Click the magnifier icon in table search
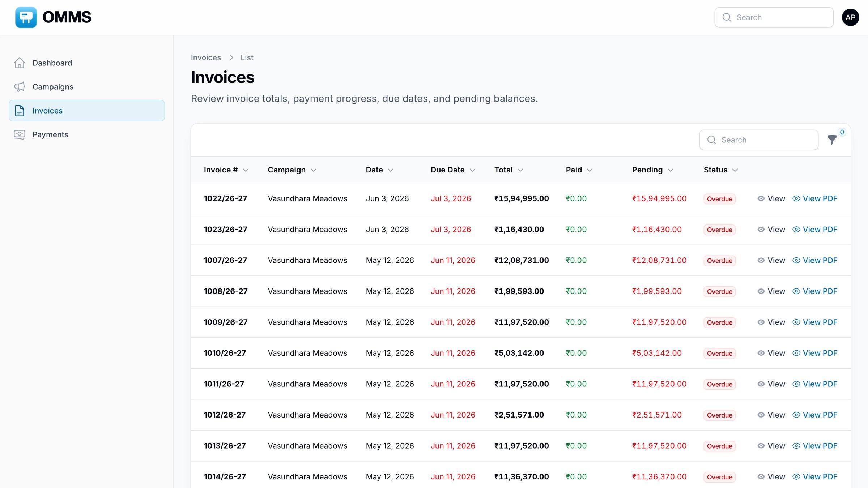 click(x=711, y=140)
